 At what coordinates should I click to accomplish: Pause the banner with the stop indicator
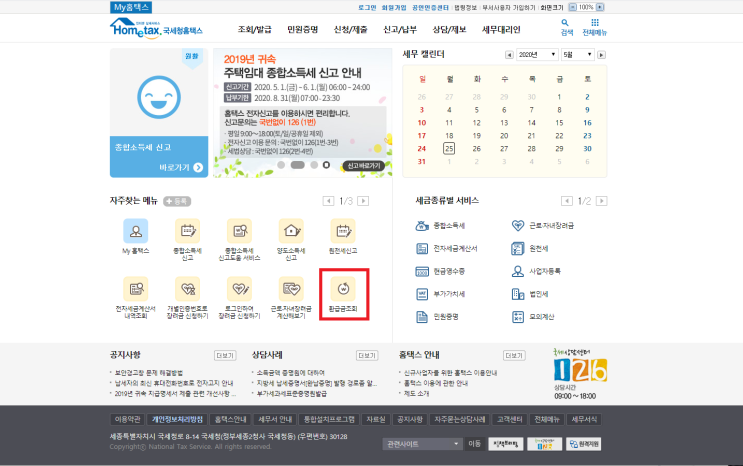click(x=326, y=165)
